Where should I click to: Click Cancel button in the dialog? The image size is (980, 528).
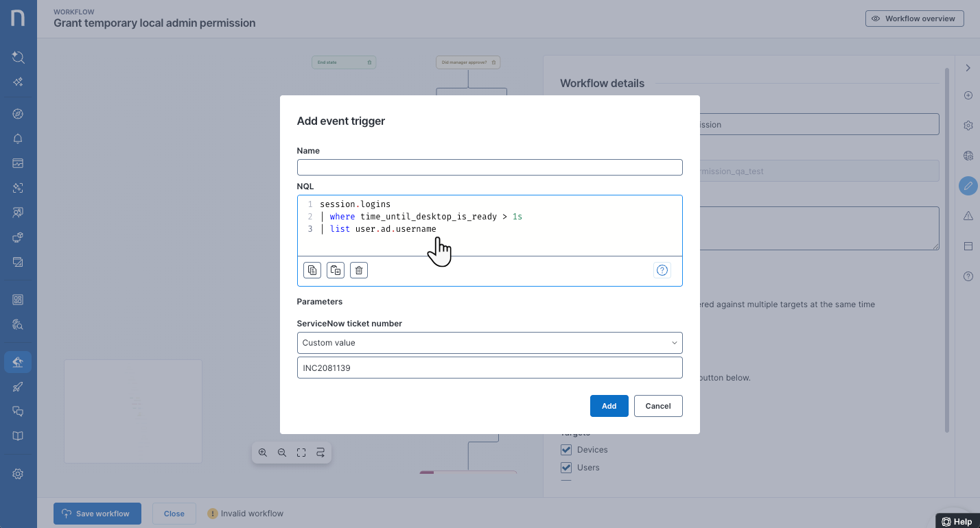tap(657, 406)
